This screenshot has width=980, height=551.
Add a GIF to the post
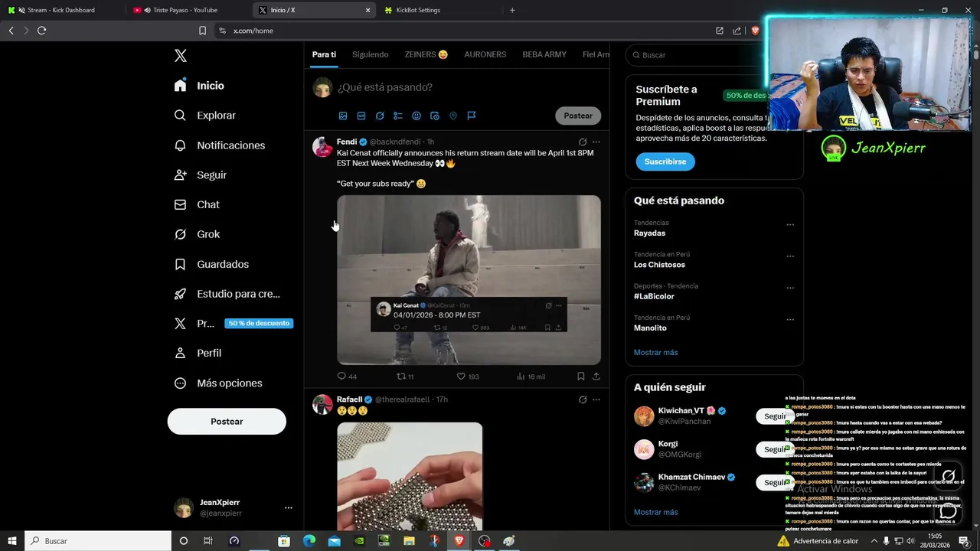click(361, 116)
